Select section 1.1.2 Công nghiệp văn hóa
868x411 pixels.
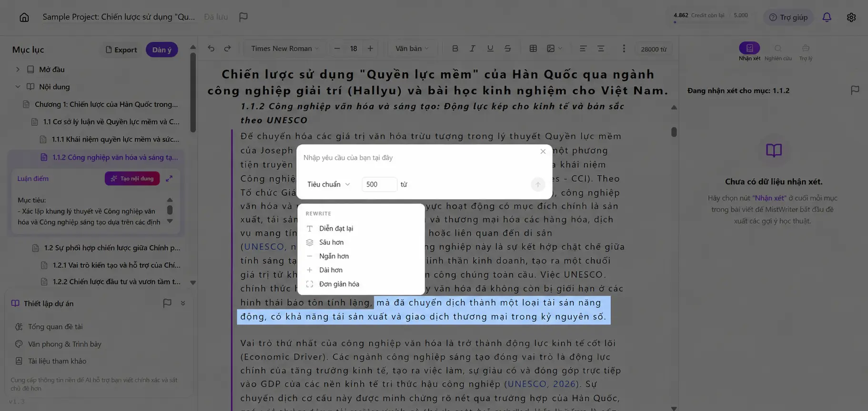point(110,157)
